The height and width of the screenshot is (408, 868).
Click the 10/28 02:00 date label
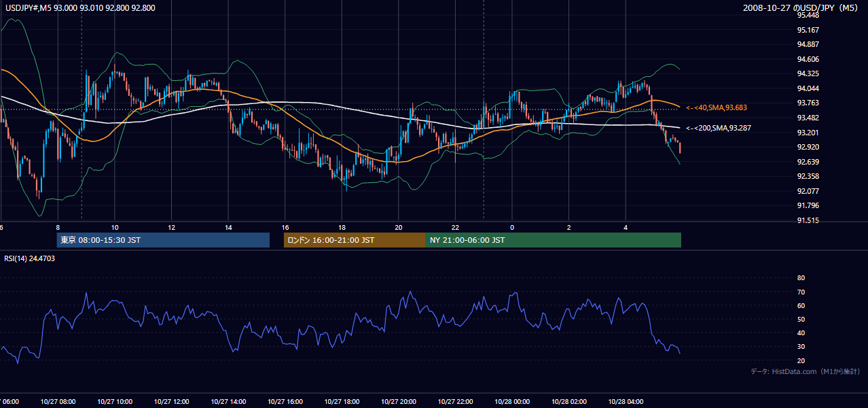coord(568,402)
